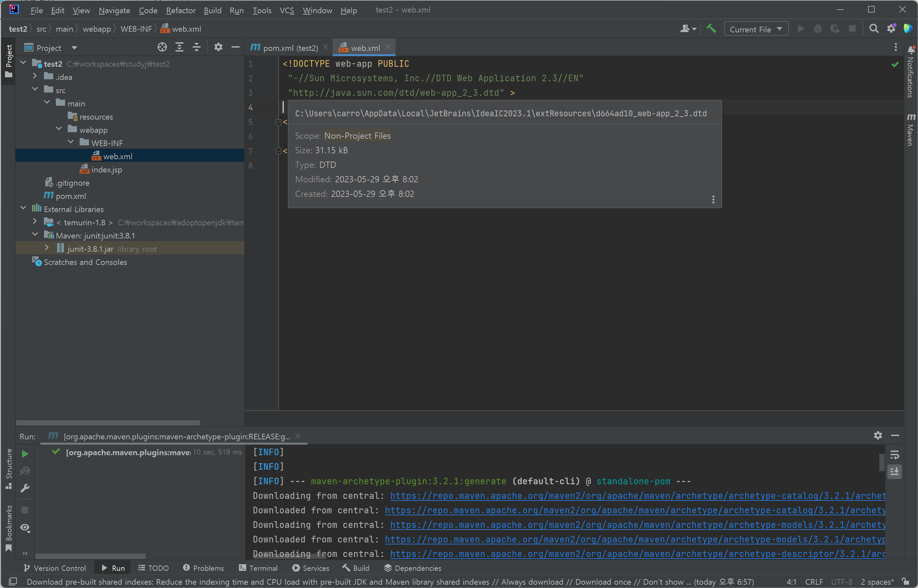Open Maven tool window from right sidebar

pos(911,130)
